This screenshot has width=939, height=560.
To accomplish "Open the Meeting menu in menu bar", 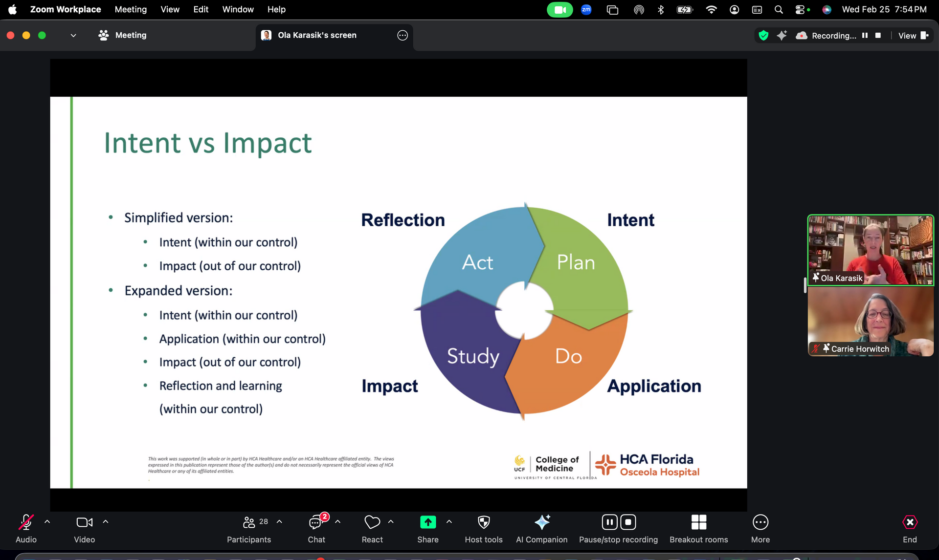I will (x=131, y=9).
